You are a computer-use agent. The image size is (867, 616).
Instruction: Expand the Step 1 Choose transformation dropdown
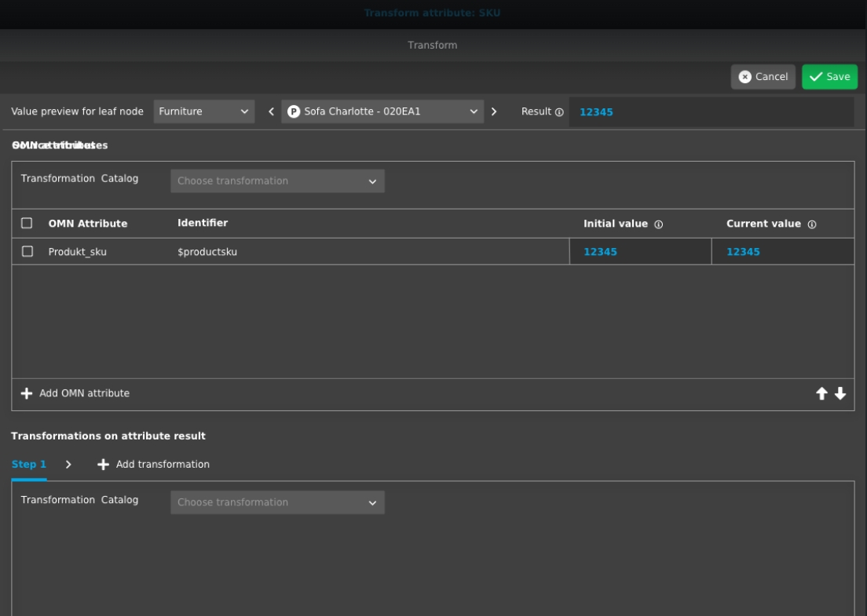pos(277,502)
